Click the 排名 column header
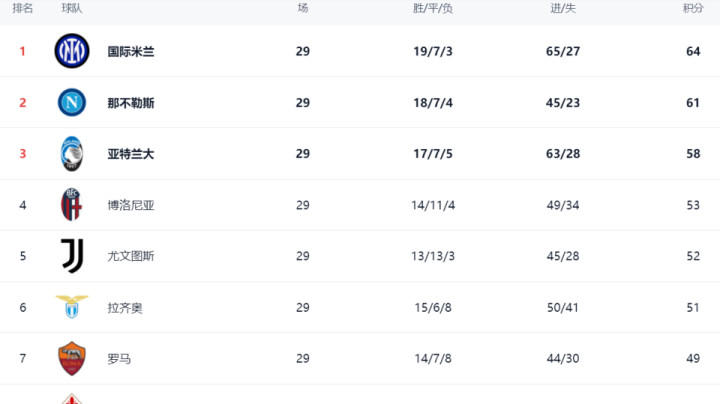Screen dimensions: 720x404 (x=22, y=8)
